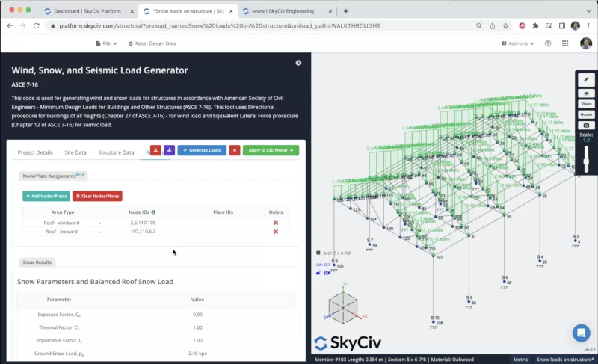Switch to Dashboard SkyCiv Platform browser tab
The height and width of the screenshot is (364, 598).
[87, 11]
